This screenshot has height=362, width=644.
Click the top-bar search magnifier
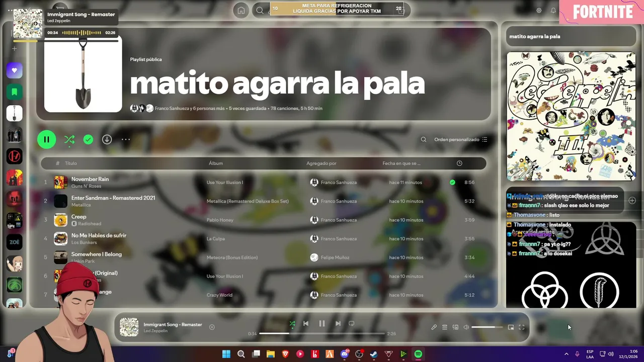(260, 10)
